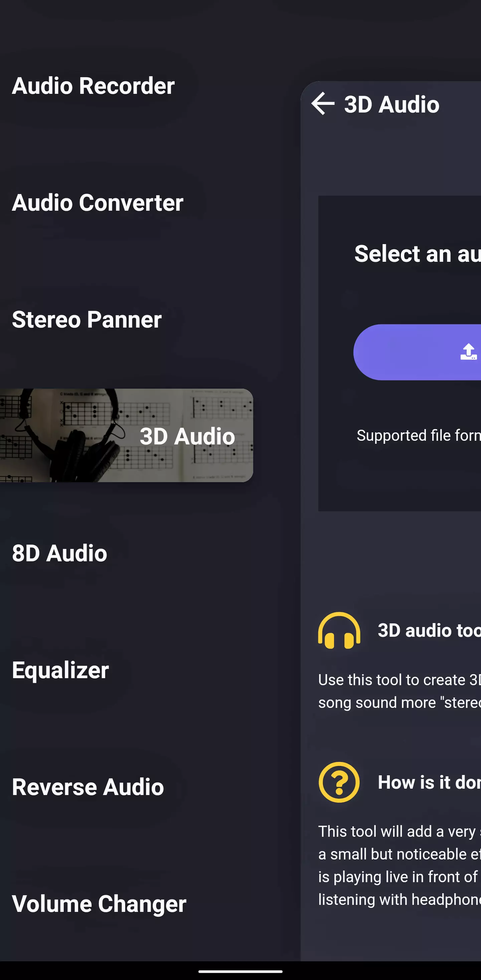Screen dimensions: 481x980
Task: Click the upload icon in purple button
Action: [468, 352]
